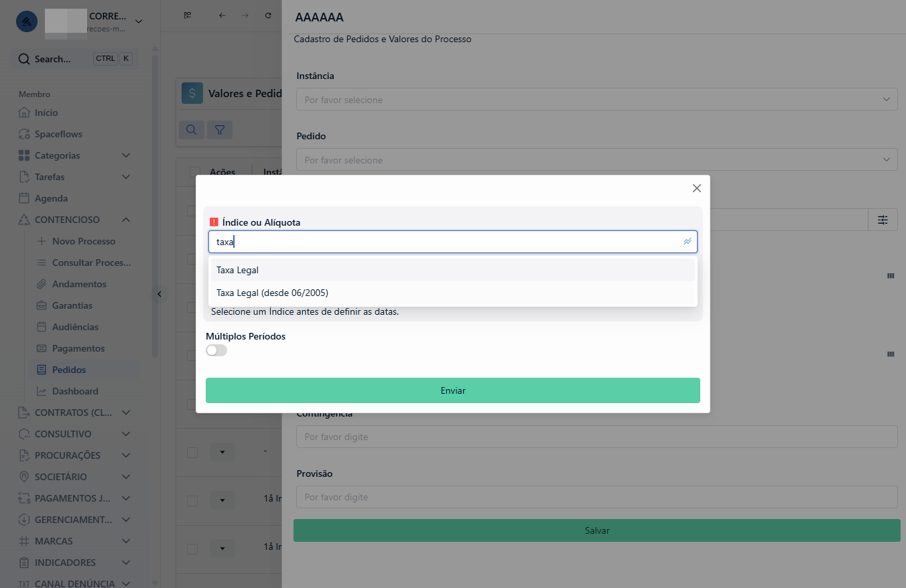
Task: Open the Pedido dropdown
Action: [596, 159]
